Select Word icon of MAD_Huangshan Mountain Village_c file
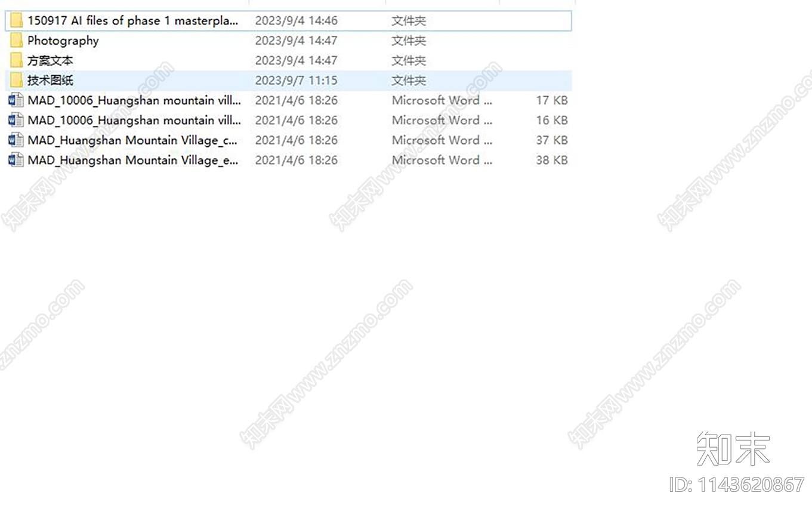The width and height of the screenshot is (812, 508). pyautogui.click(x=16, y=140)
